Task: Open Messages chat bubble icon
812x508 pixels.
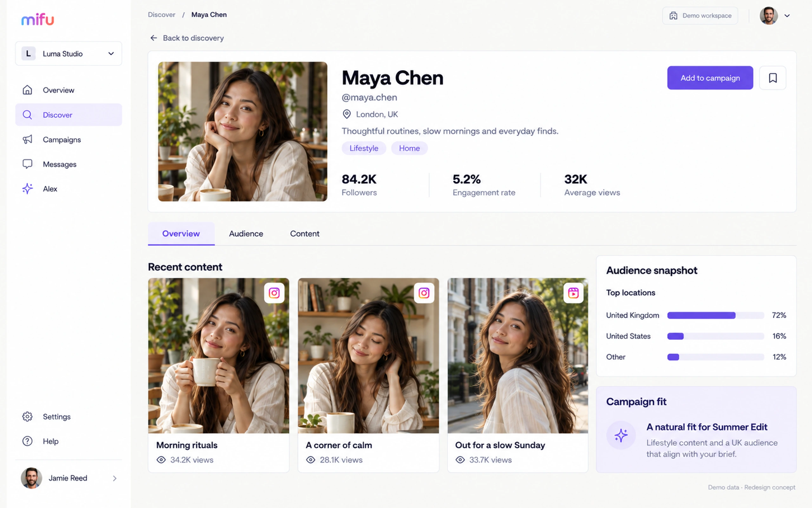Action: point(27,164)
